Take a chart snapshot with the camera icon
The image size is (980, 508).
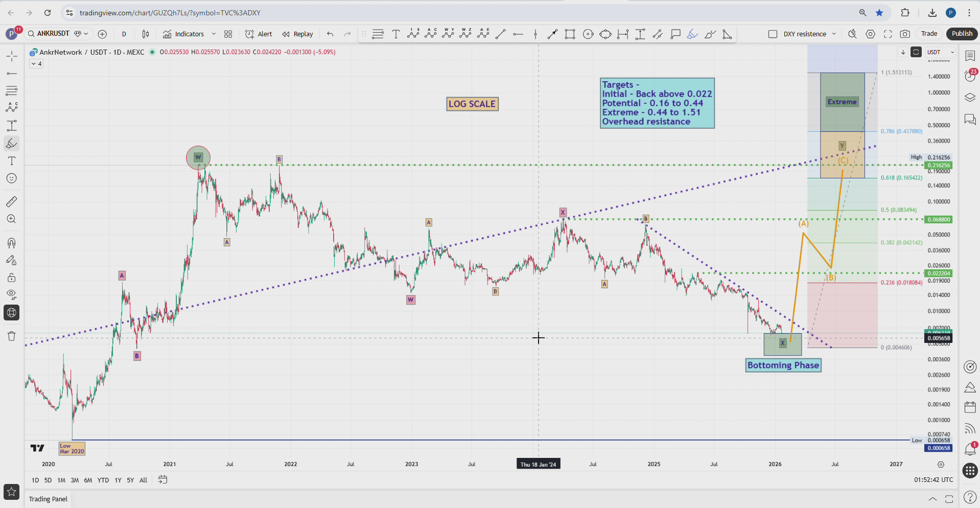coord(905,34)
